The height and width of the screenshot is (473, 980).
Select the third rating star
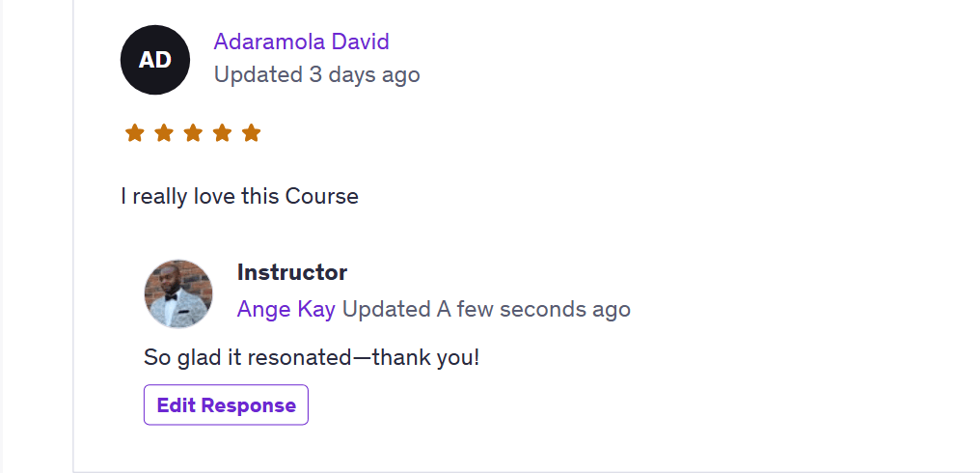tap(193, 133)
